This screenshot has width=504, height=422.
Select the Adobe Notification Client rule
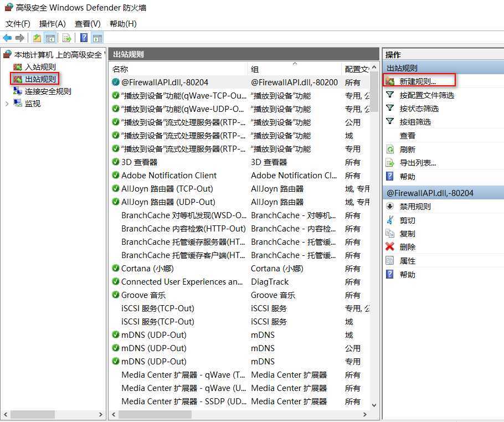(240, 175)
